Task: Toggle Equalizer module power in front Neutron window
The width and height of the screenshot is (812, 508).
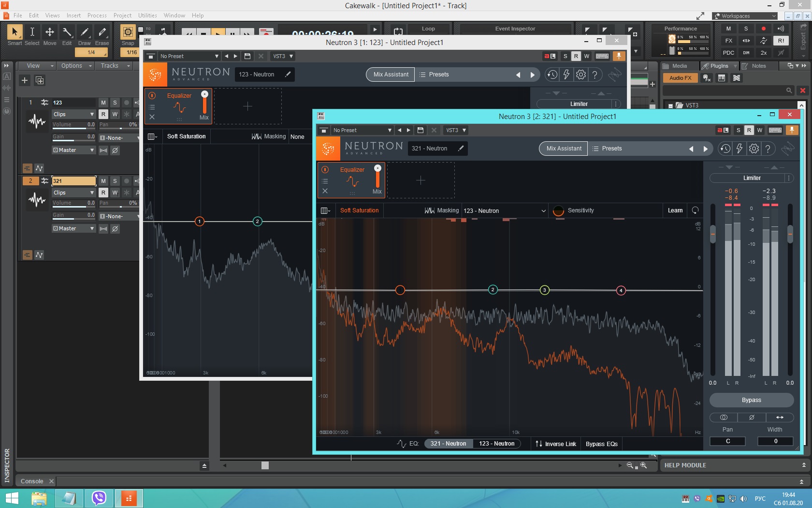Action: click(325, 169)
